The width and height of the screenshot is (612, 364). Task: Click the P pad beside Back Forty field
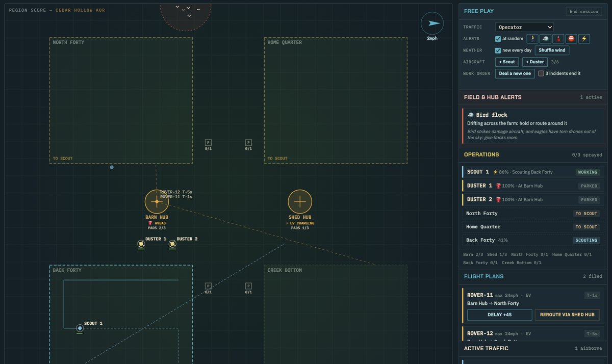coord(208,286)
